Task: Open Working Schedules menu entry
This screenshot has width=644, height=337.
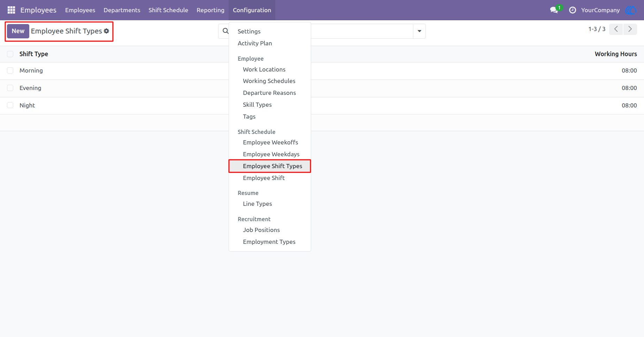Action: [270, 81]
